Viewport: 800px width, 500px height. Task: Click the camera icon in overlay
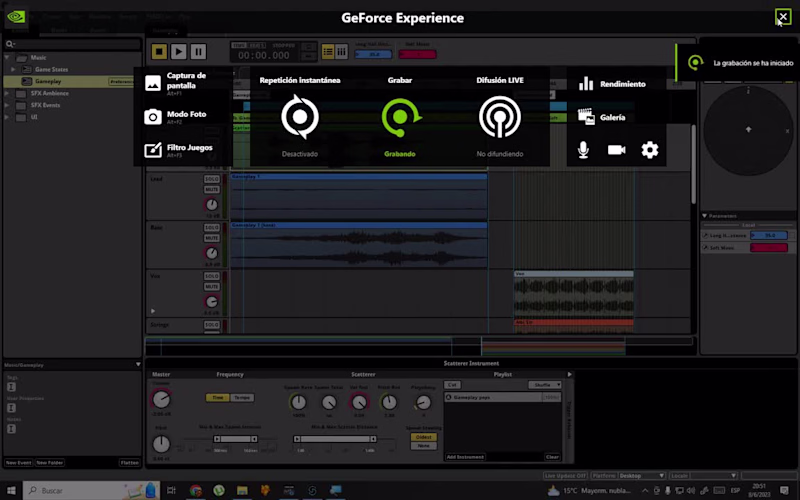[616, 150]
